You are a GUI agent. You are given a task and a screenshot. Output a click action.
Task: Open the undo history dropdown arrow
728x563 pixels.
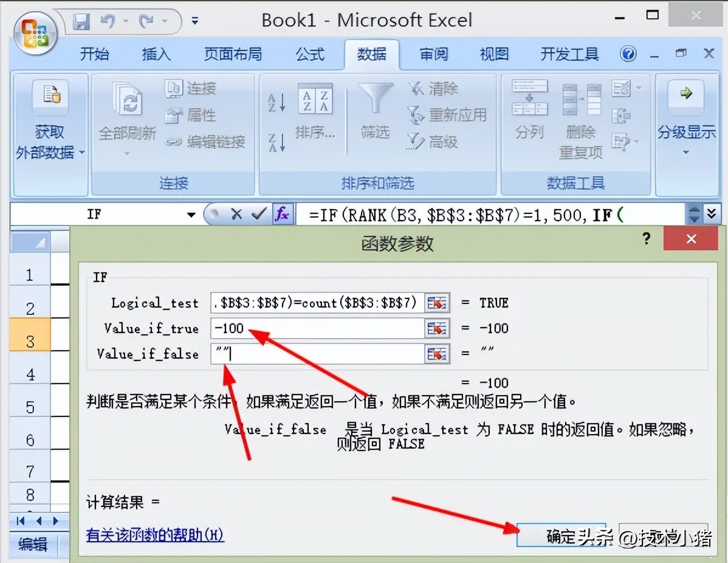point(125,21)
